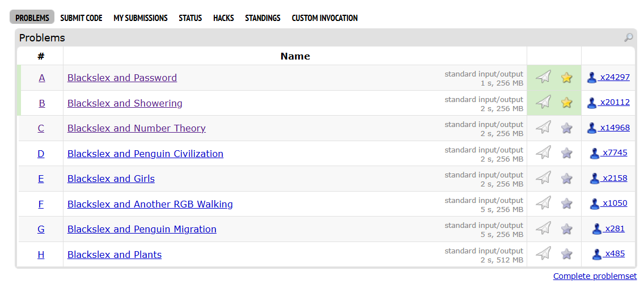This screenshot has height=288, width=644.
Task: Remove star from Blackslex and Showering
Action: click(567, 102)
